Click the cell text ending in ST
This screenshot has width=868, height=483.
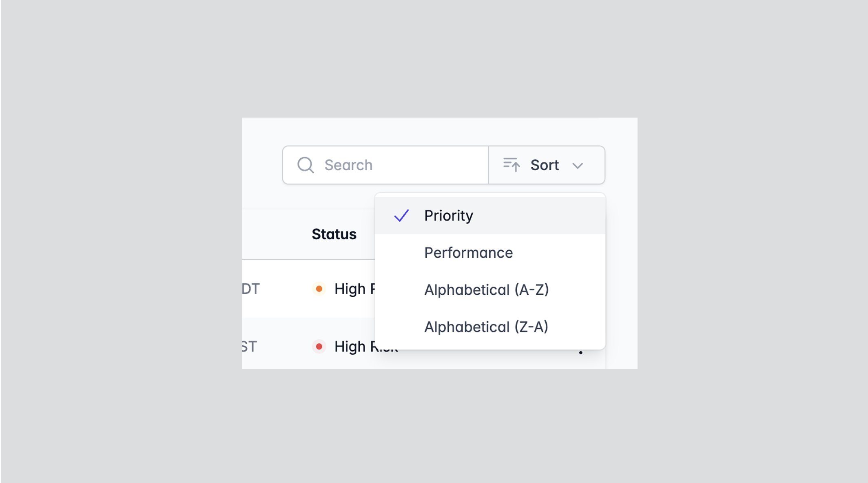(249, 347)
